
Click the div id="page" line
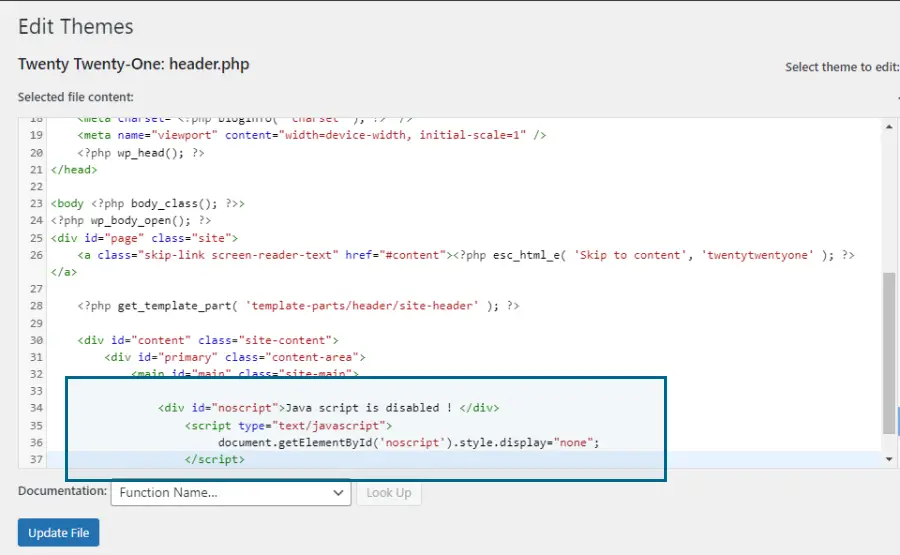[x=144, y=238]
